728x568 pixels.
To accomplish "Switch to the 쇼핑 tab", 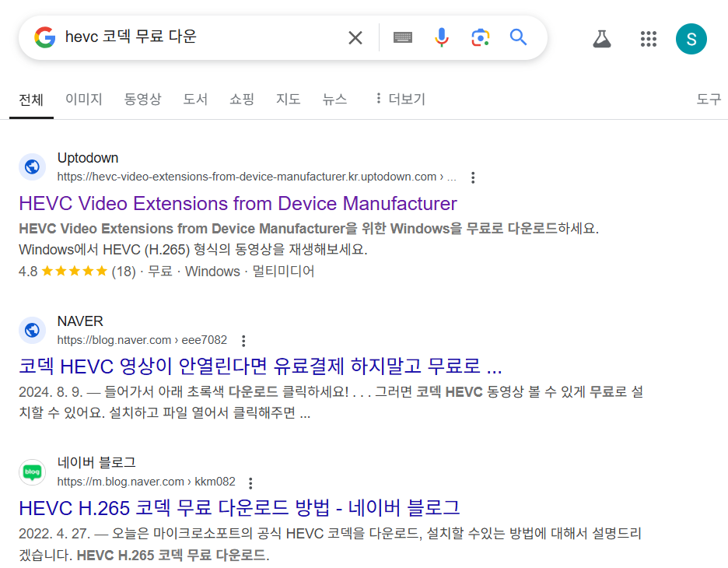I will tap(242, 99).
